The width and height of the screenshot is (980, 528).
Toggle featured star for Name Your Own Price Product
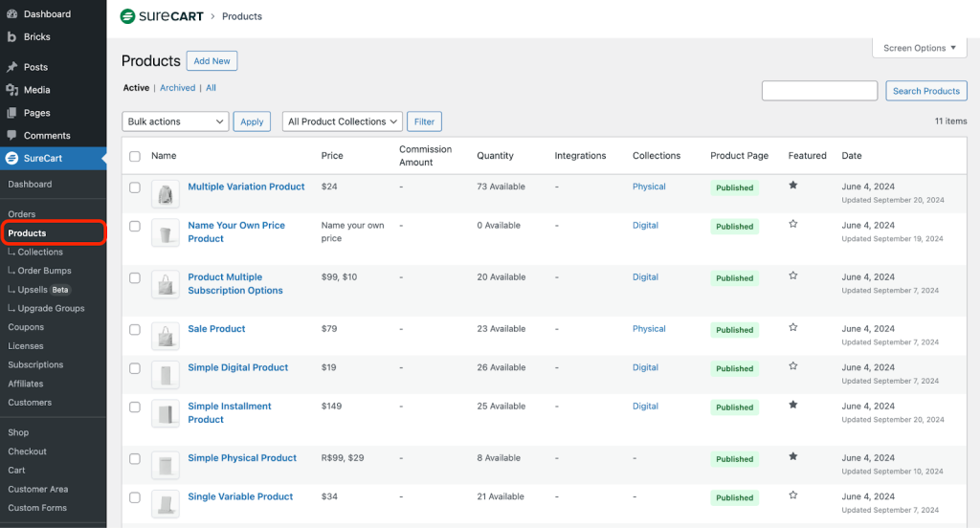pyautogui.click(x=792, y=224)
